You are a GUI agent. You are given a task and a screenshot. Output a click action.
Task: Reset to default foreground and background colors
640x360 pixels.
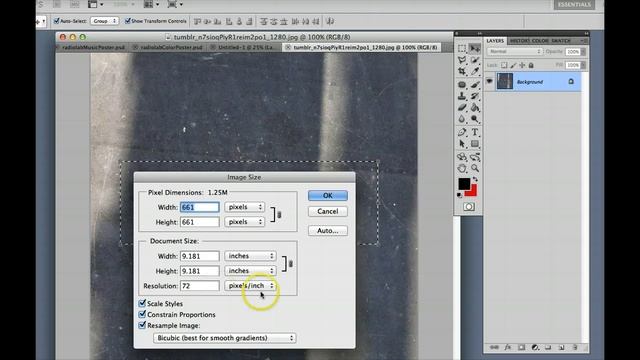coord(460,195)
